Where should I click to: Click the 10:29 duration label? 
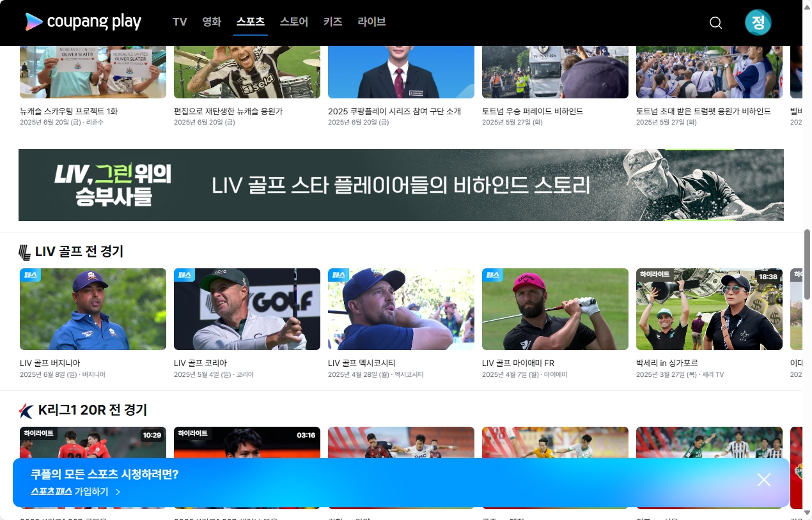point(152,435)
